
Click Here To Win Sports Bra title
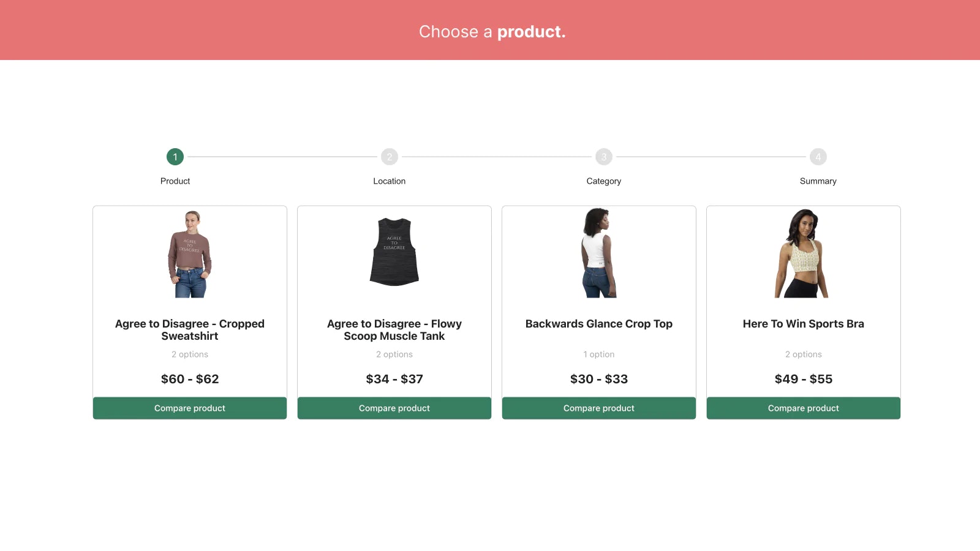coord(804,324)
